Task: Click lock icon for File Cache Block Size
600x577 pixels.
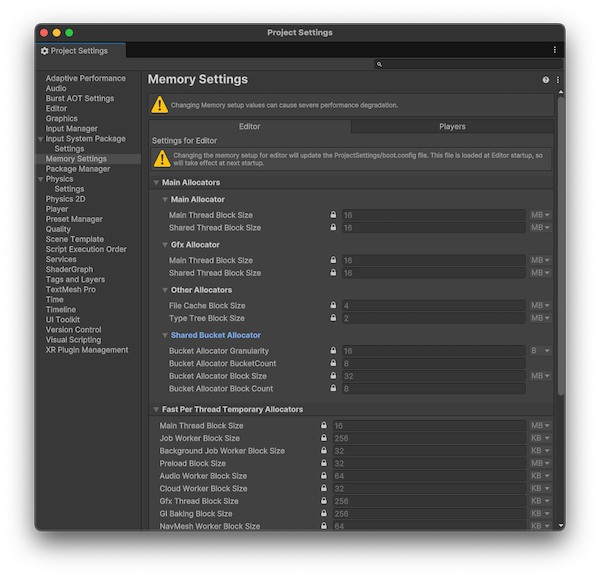Action: 334,306
